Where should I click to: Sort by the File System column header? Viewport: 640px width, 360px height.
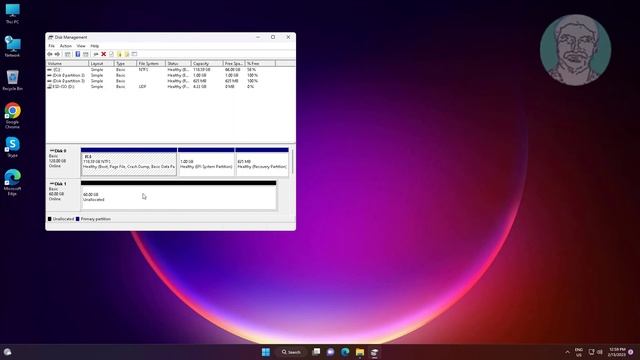click(151, 64)
